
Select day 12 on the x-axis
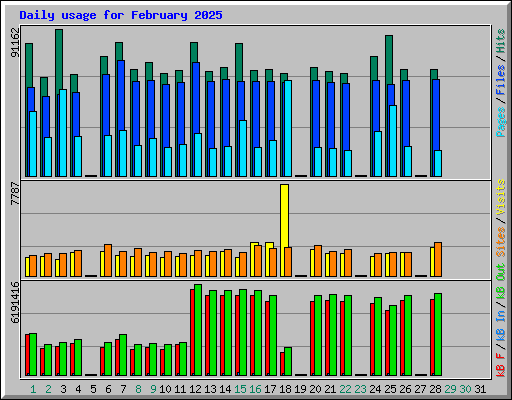(x=195, y=389)
